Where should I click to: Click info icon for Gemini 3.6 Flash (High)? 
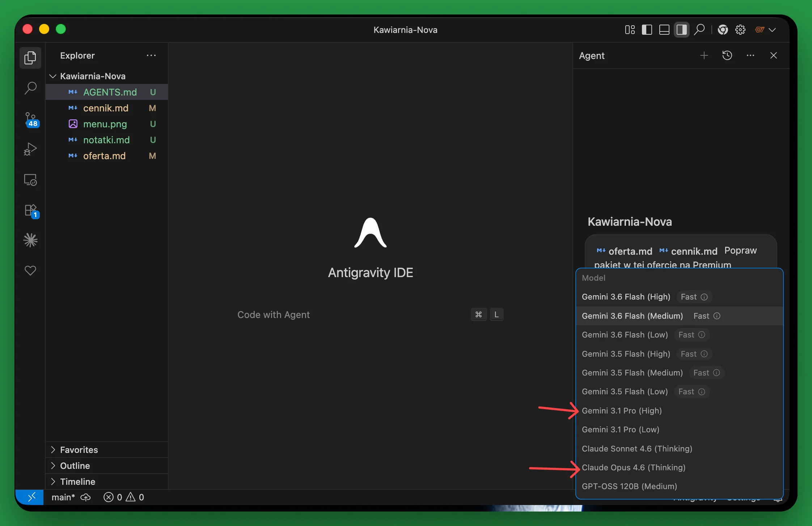coord(704,297)
